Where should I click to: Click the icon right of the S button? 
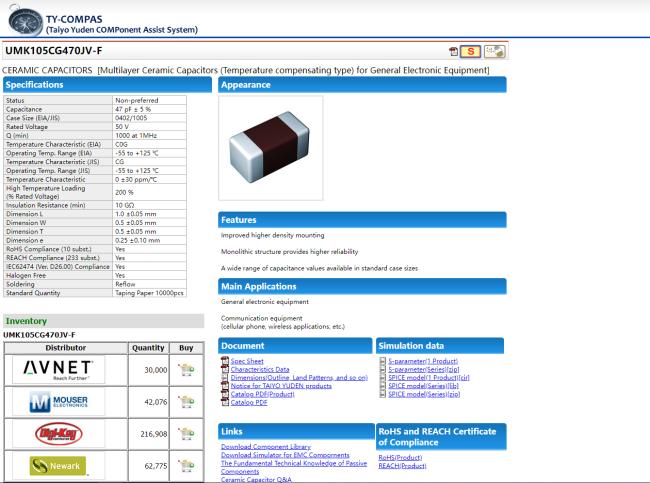(x=494, y=51)
